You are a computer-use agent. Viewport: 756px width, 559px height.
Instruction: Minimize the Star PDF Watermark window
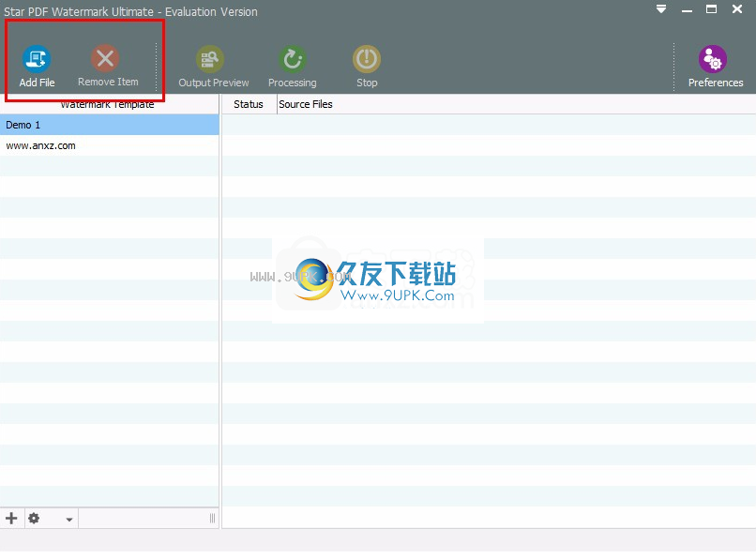[687, 9]
